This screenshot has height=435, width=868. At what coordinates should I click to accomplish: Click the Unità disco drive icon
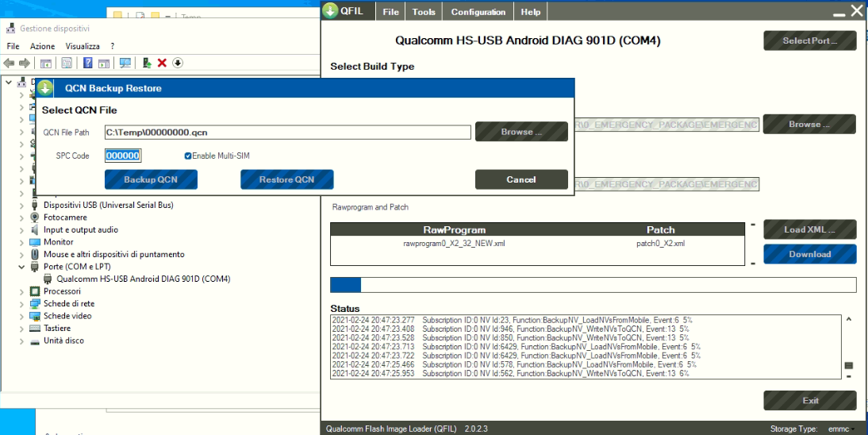click(x=35, y=341)
